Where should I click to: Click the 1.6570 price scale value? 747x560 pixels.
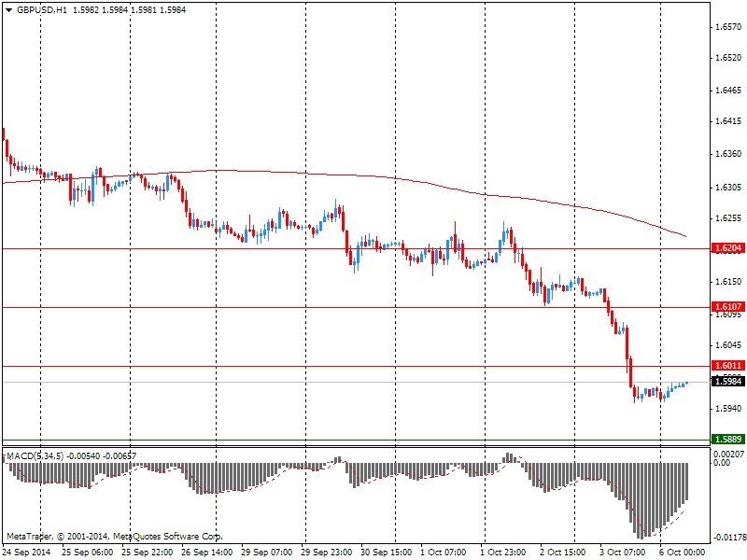(x=729, y=27)
